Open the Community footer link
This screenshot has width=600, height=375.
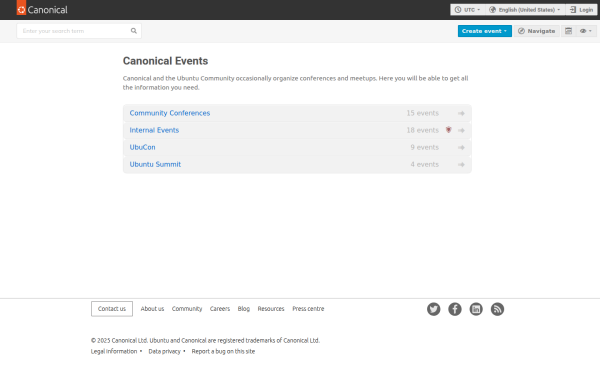187,308
